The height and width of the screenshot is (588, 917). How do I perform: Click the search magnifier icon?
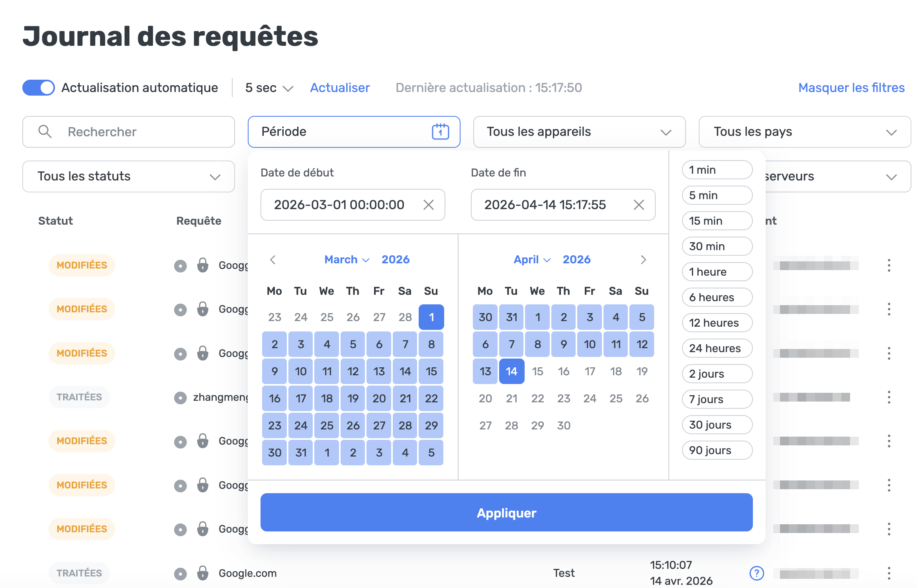click(x=45, y=131)
